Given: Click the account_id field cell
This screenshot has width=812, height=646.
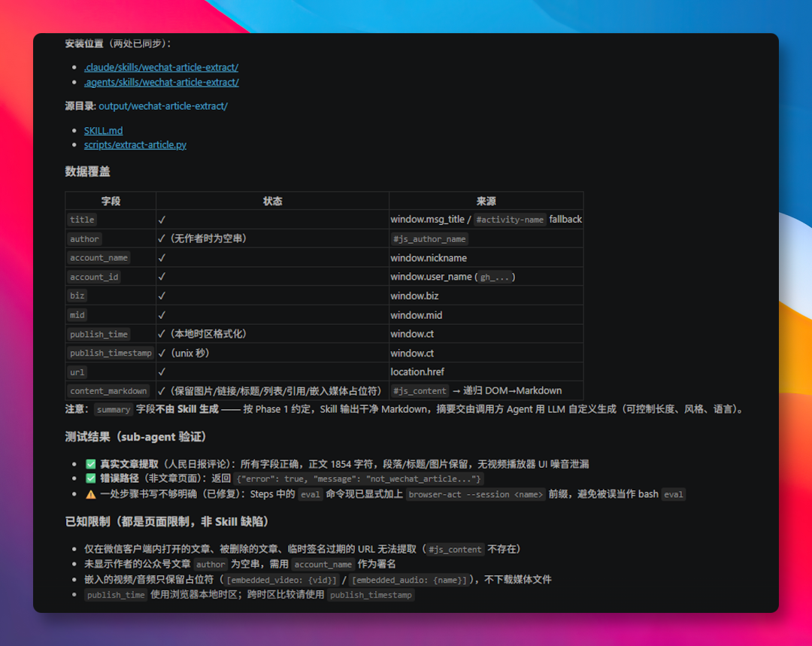Looking at the screenshot, I should pos(111,277).
